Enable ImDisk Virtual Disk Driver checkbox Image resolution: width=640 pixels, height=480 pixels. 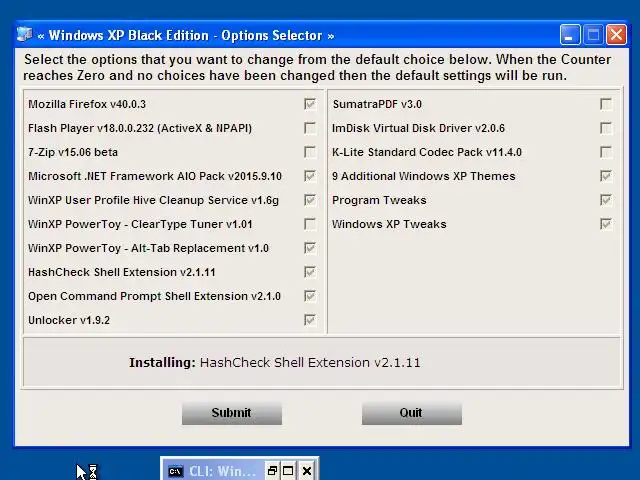(606, 128)
